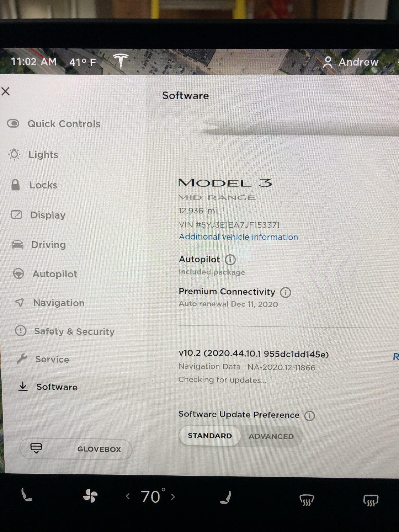This screenshot has width=399, height=532.
Task: Show Software Update Preference info icon
Action: [309, 416]
